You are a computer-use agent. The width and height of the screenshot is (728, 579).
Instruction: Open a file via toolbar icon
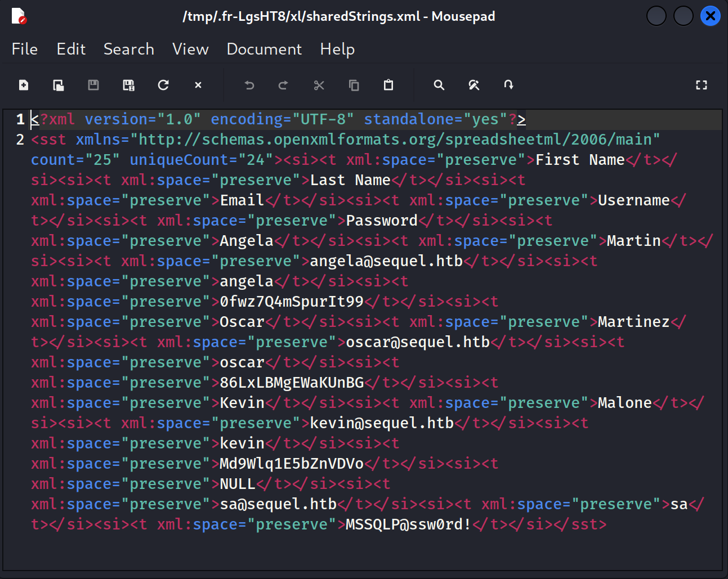tap(59, 85)
